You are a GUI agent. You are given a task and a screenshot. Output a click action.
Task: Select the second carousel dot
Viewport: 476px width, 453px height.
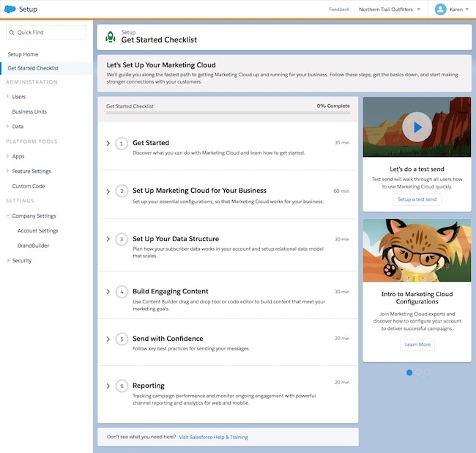[418, 372]
